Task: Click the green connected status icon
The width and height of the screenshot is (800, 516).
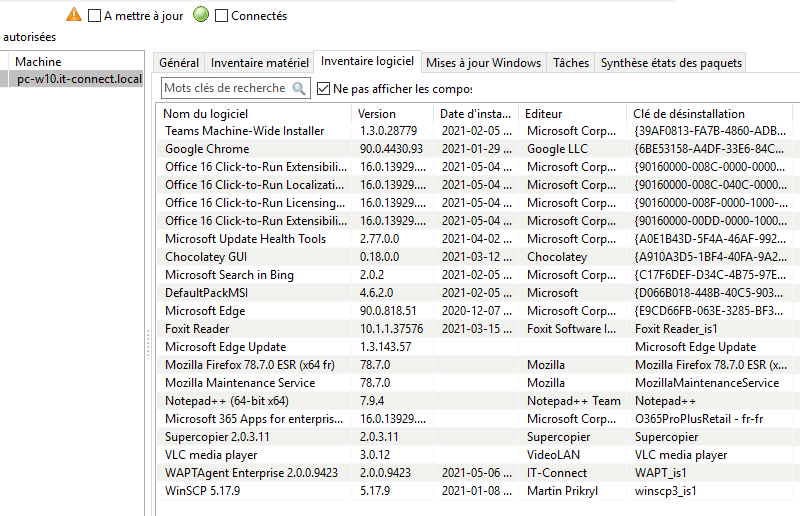Action: (200, 15)
